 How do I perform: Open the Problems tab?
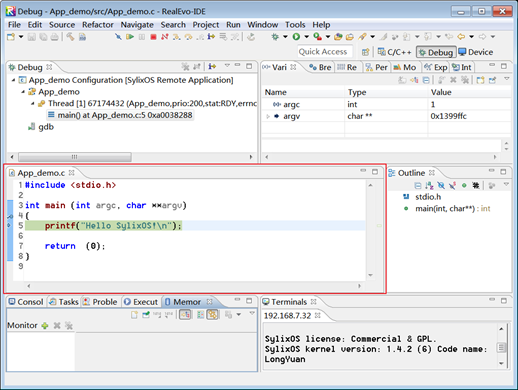(x=100, y=302)
